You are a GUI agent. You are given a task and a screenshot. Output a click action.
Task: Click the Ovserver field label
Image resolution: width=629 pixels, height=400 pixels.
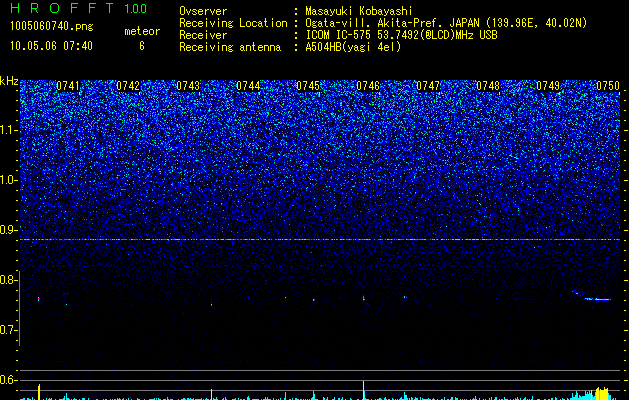point(203,11)
